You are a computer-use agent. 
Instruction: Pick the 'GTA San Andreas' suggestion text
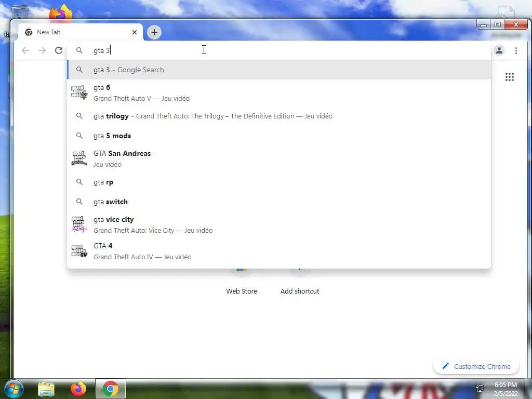pos(122,153)
